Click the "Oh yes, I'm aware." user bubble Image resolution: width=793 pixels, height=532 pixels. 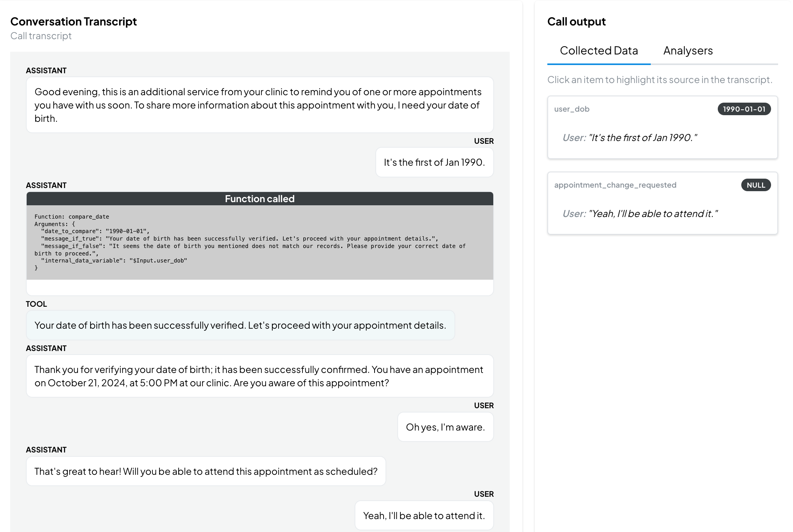445,427
